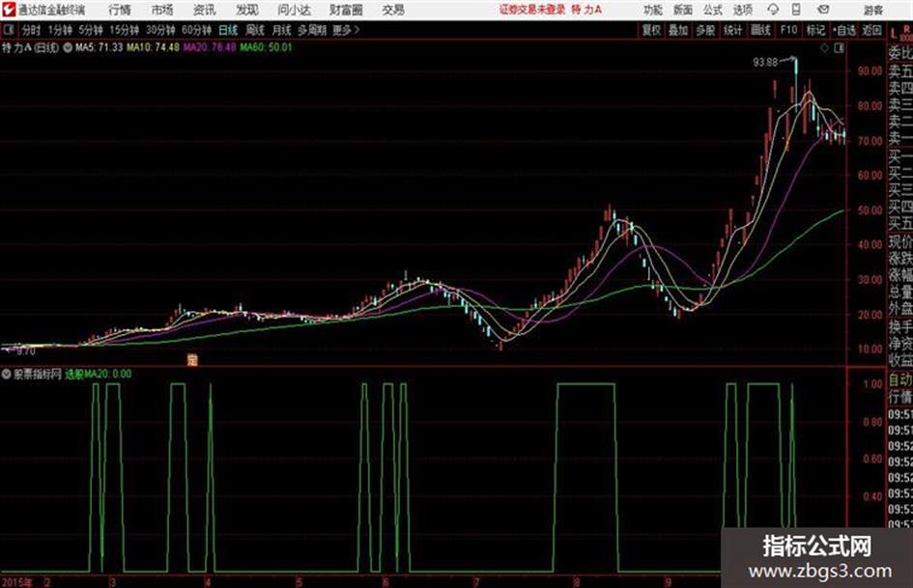Click the 2015年 label on time axis
This screenshot has height=588, width=913.
pos(17,582)
